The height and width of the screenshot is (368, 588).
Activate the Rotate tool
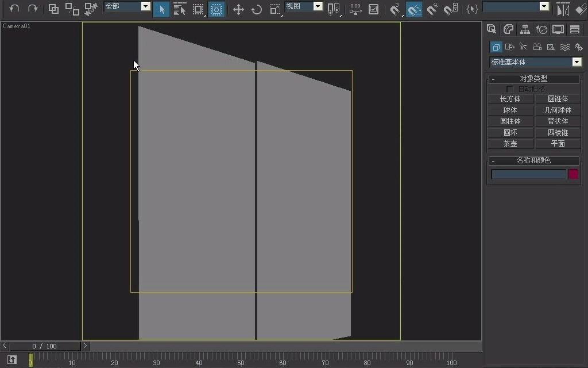click(257, 9)
